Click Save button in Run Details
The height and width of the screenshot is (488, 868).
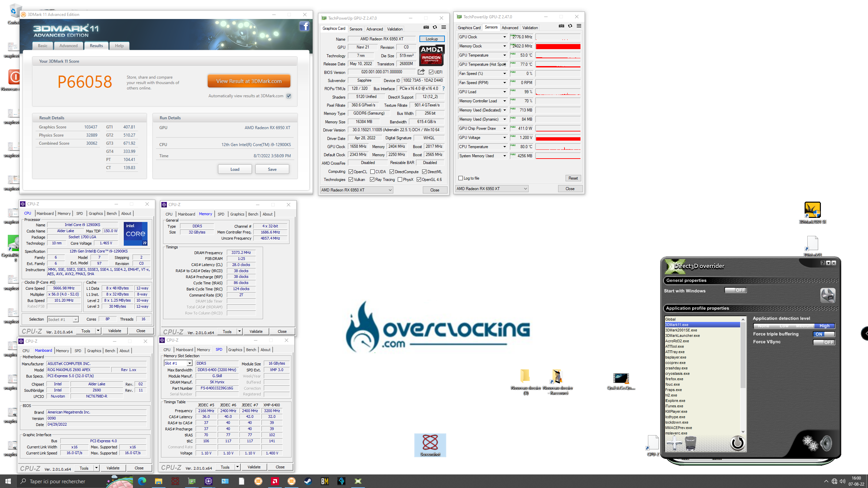click(x=272, y=169)
